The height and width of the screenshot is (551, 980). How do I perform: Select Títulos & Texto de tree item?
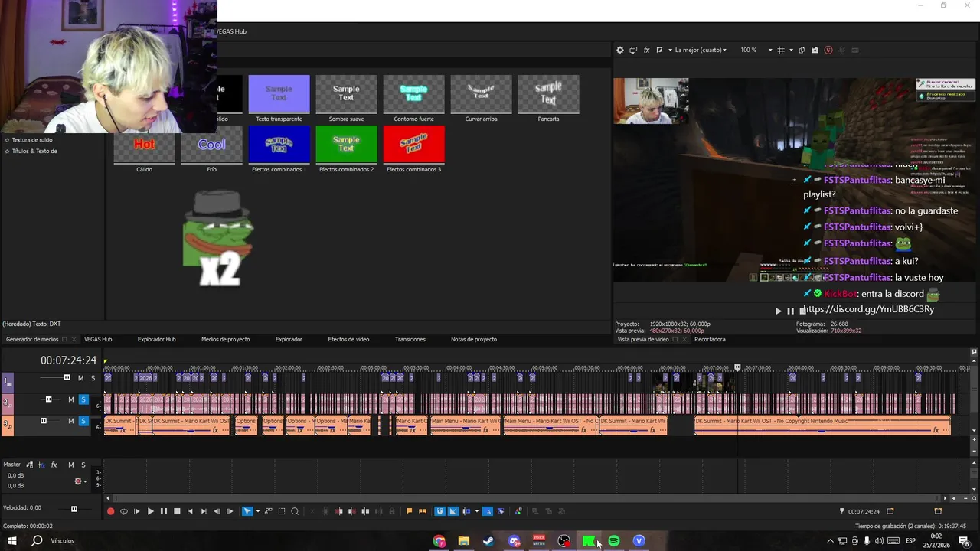(x=34, y=151)
